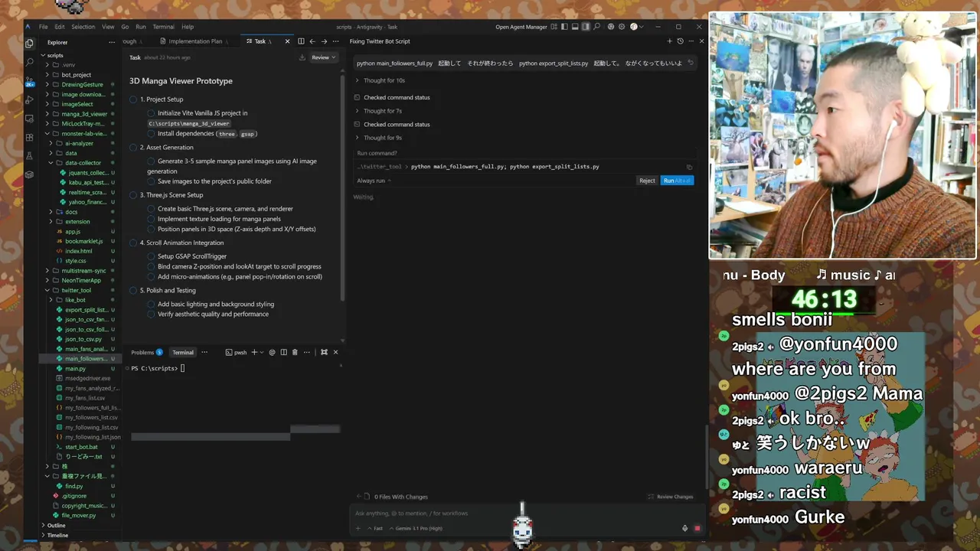Toggle the bottom panel layout icon

pos(576,27)
